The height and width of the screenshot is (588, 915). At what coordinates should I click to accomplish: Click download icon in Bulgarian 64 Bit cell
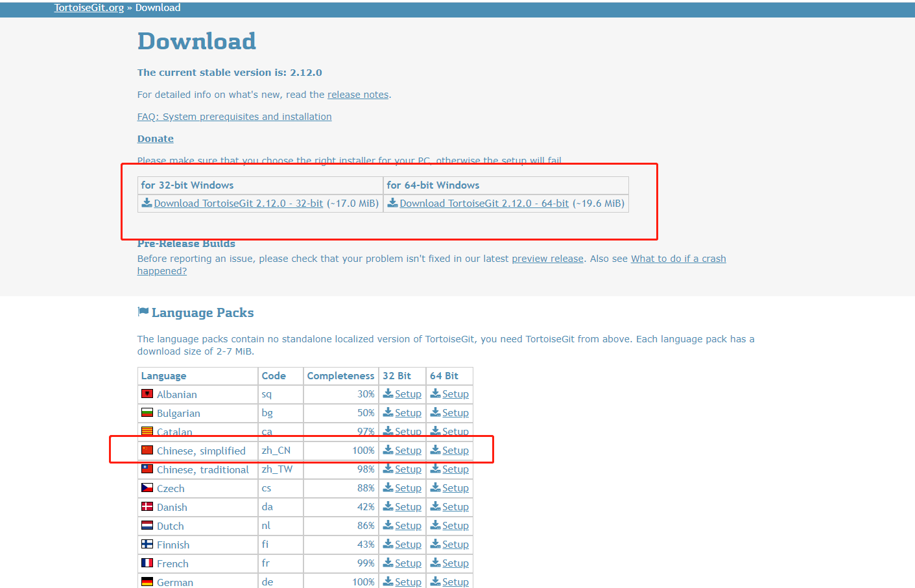point(435,412)
